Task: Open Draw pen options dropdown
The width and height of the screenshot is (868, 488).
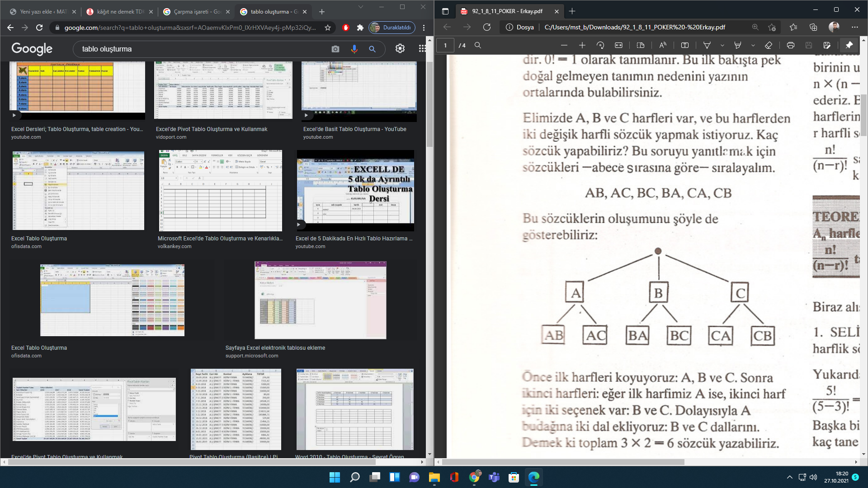Action: [722, 45]
